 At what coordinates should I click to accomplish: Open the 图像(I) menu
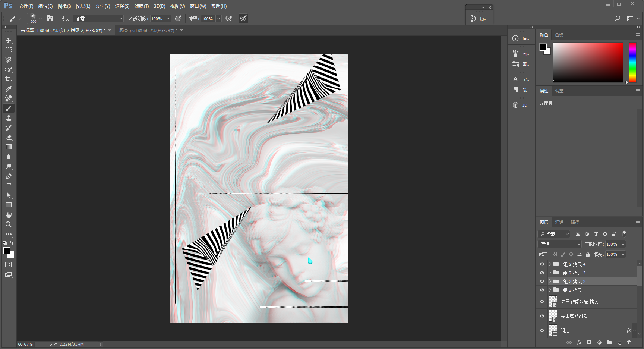coord(64,6)
